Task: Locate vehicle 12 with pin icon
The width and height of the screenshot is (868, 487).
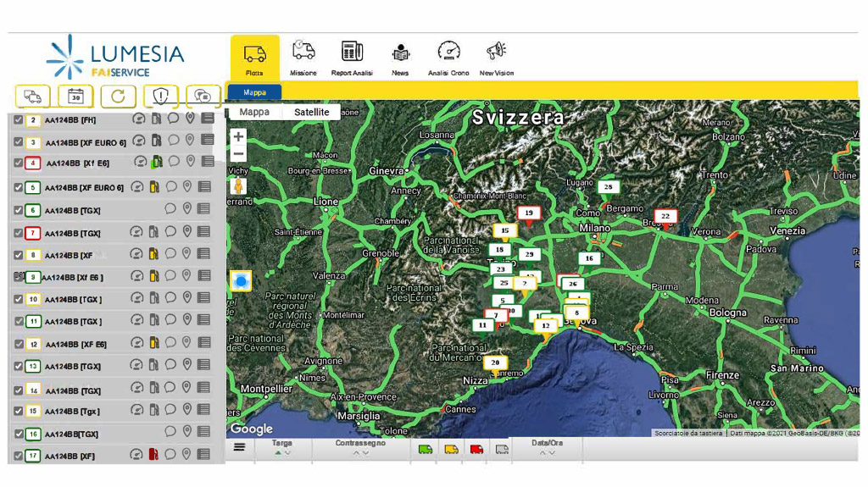Action: (187, 342)
